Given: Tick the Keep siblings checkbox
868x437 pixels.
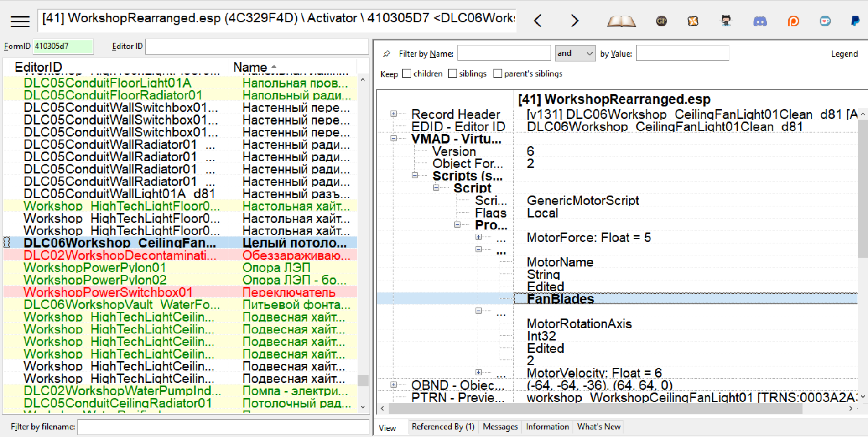Looking at the screenshot, I should [452, 73].
